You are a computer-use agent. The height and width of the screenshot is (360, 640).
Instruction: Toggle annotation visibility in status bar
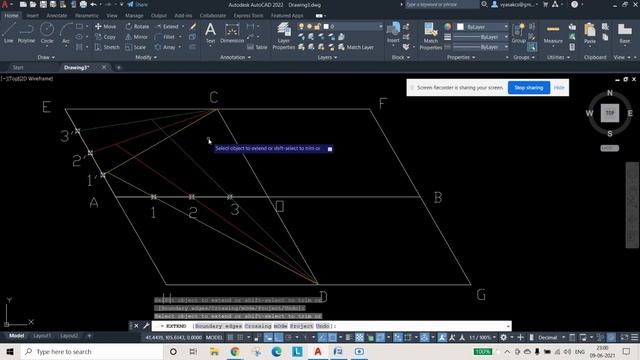coord(442,338)
